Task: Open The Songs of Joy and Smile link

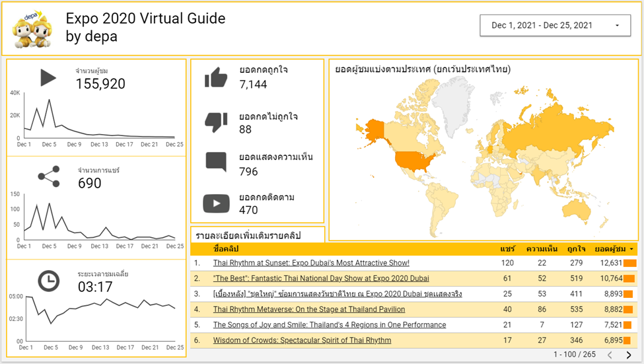Action: [330, 325]
